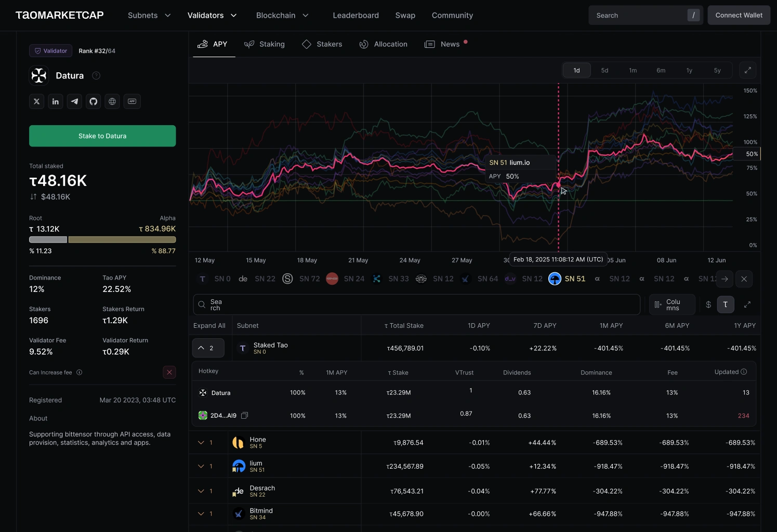Click the Root/Alpha stake distribution bar
Screen dimensions: 777x532
click(102, 240)
